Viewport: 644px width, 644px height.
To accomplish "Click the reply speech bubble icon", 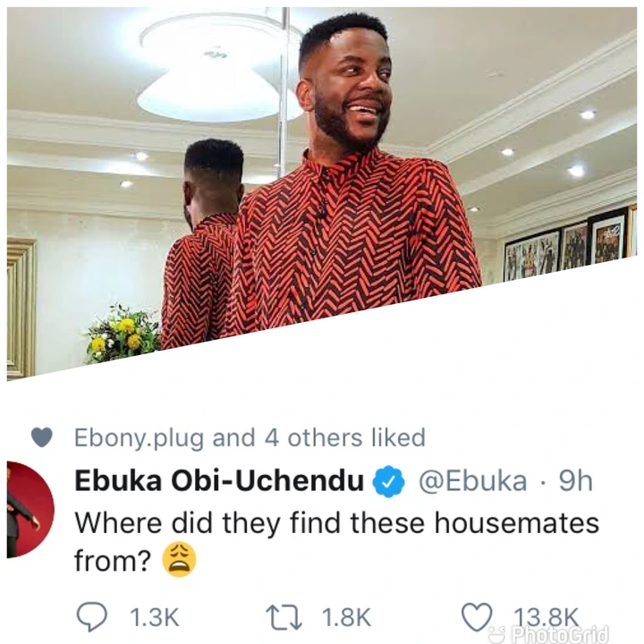I will point(92,617).
